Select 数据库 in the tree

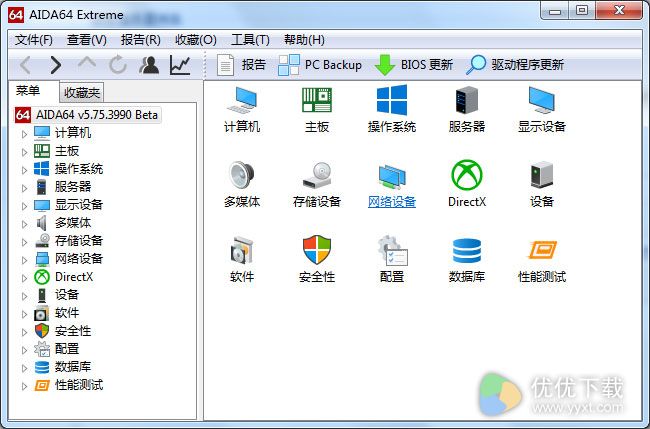point(73,367)
